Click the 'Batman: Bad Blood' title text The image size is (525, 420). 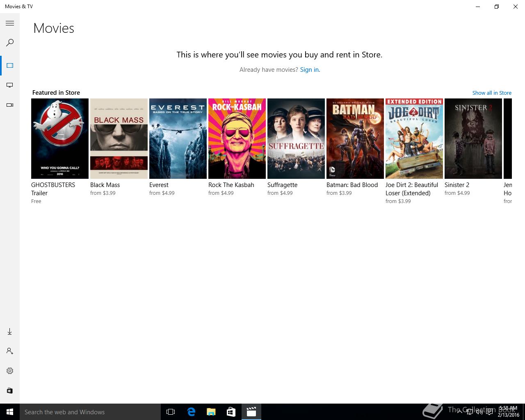352,185
